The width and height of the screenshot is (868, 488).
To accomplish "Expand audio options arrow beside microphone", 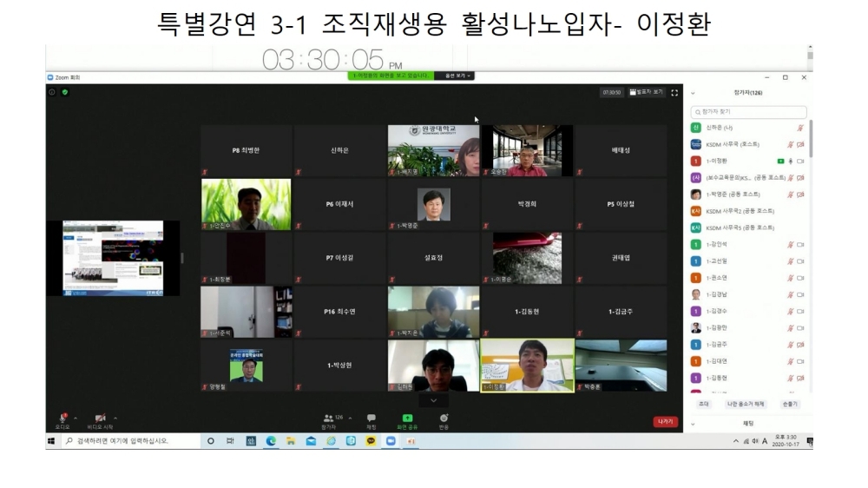I will pos(76,418).
